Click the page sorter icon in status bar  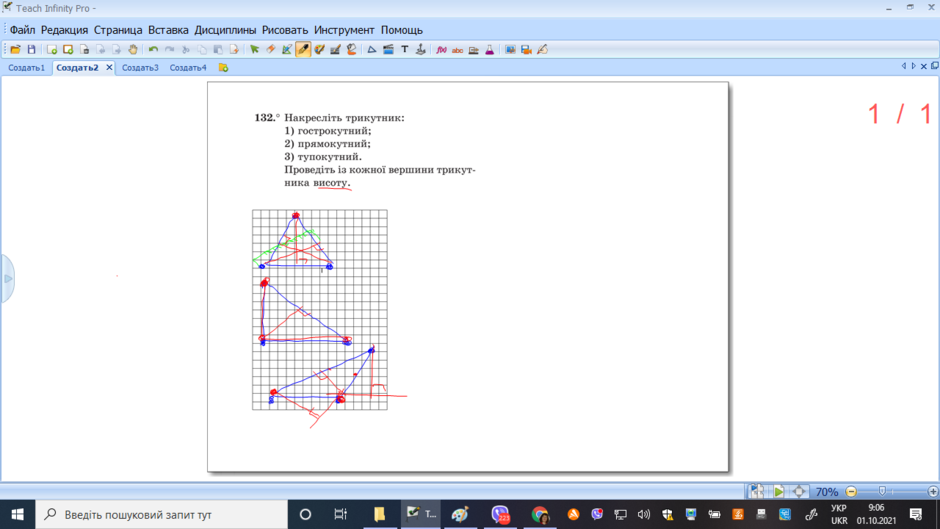click(x=757, y=492)
